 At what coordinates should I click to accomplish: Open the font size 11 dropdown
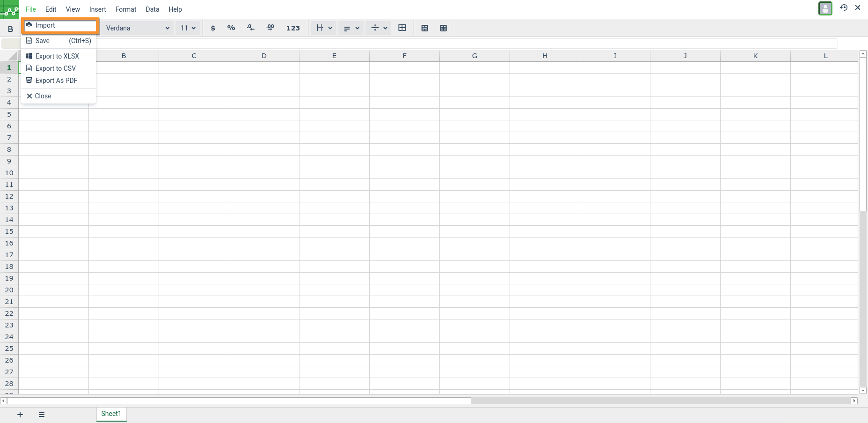click(188, 28)
